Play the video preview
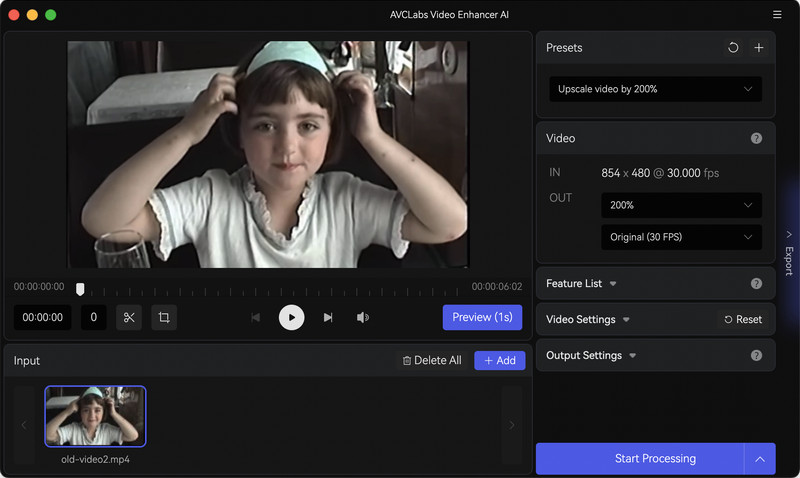This screenshot has height=478, width=800. 291,318
